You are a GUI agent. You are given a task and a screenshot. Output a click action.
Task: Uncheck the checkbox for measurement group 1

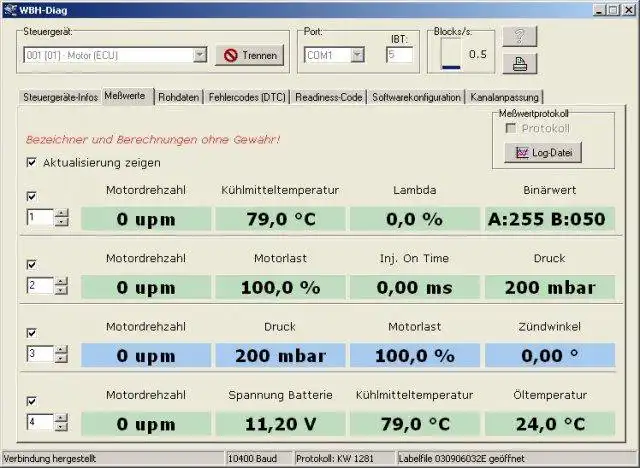(x=31, y=197)
